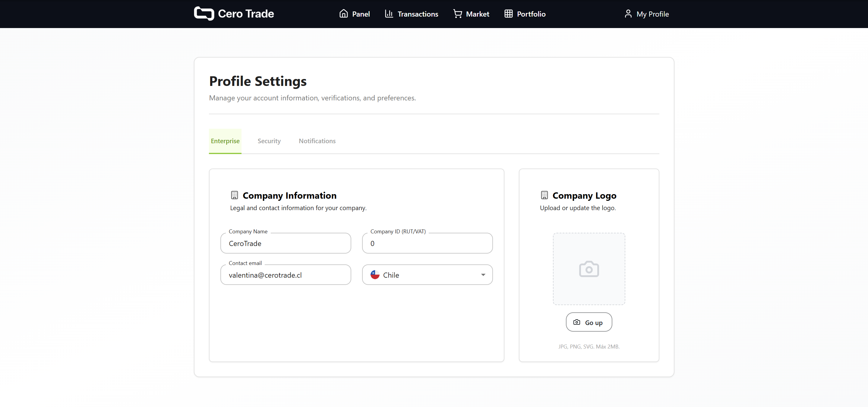
Task: Click the building icon beside Company Information
Action: click(x=235, y=195)
